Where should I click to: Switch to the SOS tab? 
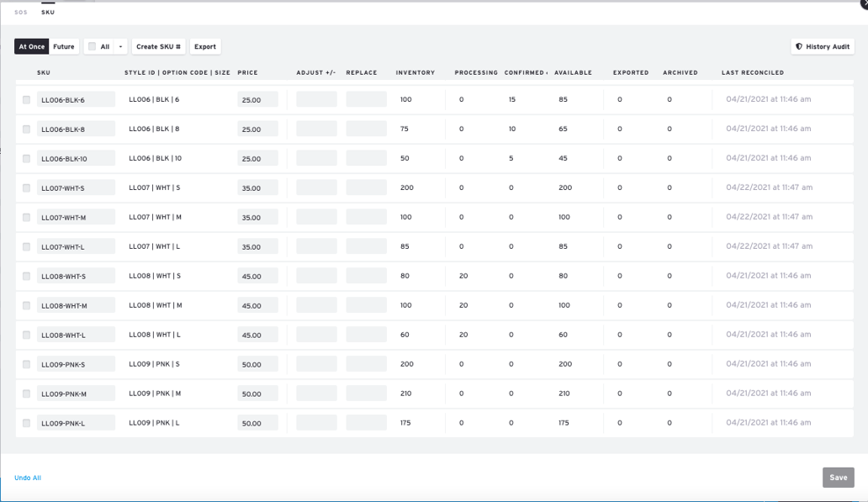21,13
